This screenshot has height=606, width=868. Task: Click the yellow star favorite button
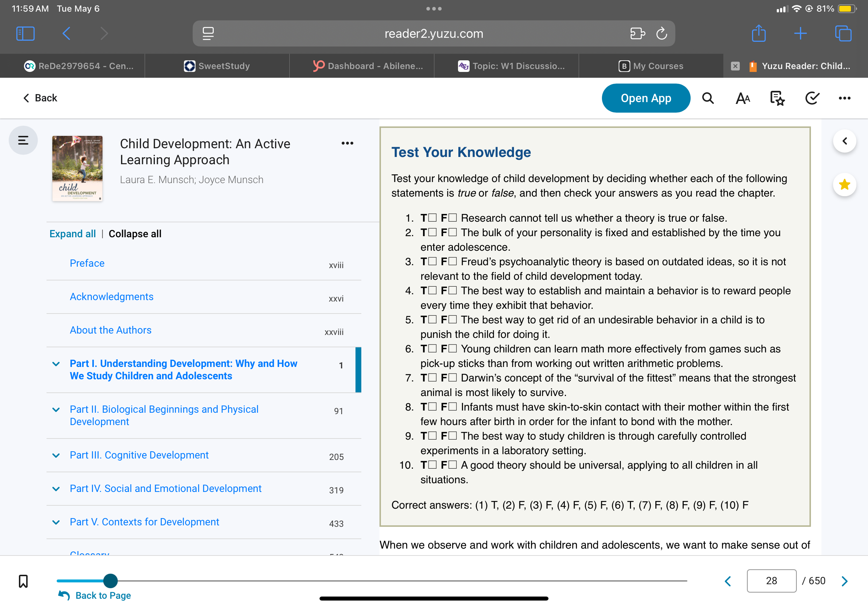click(x=844, y=184)
